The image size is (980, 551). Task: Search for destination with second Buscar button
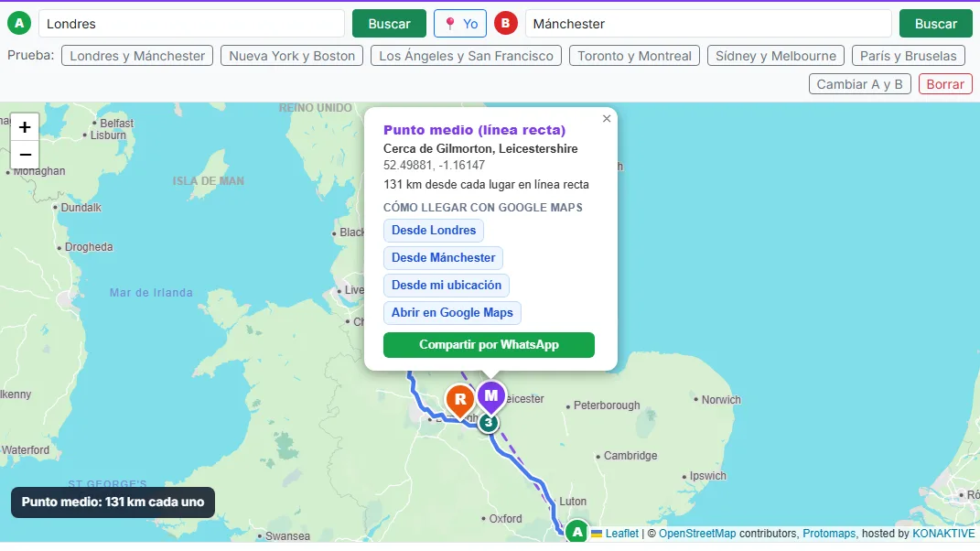(936, 24)
